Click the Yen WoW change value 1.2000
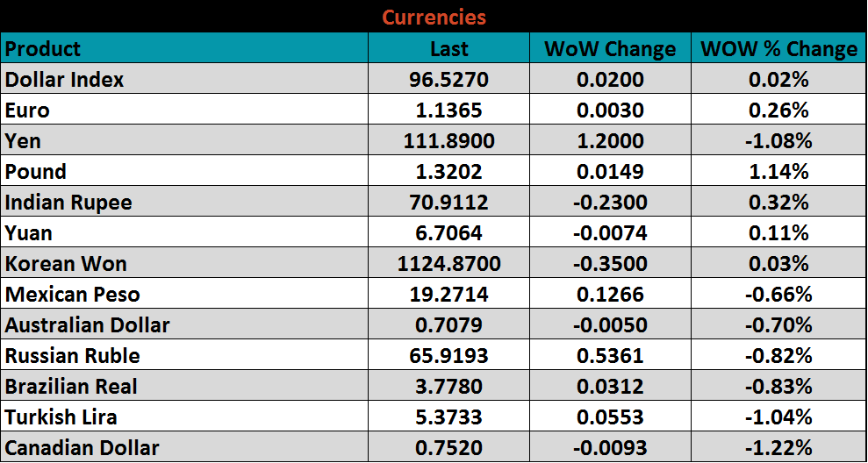Viewport: 868px width, 463px height. click(x=610, y=141)
